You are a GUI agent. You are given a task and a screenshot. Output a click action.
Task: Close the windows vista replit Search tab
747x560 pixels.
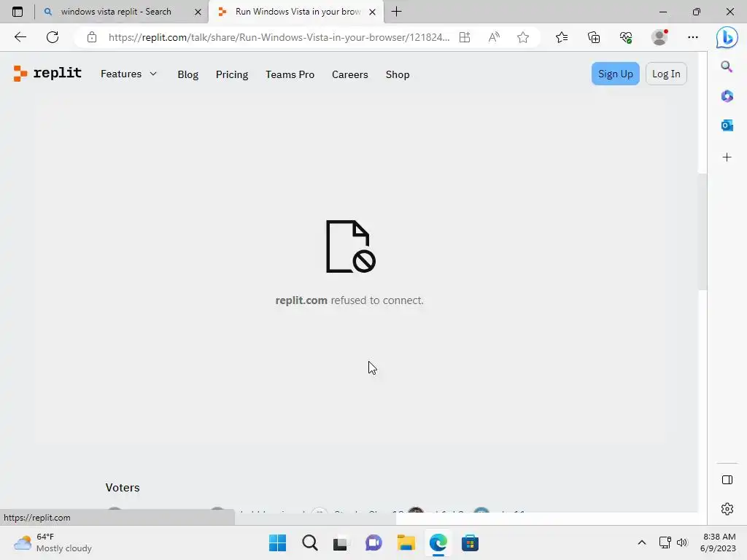[x=198, y=12]
